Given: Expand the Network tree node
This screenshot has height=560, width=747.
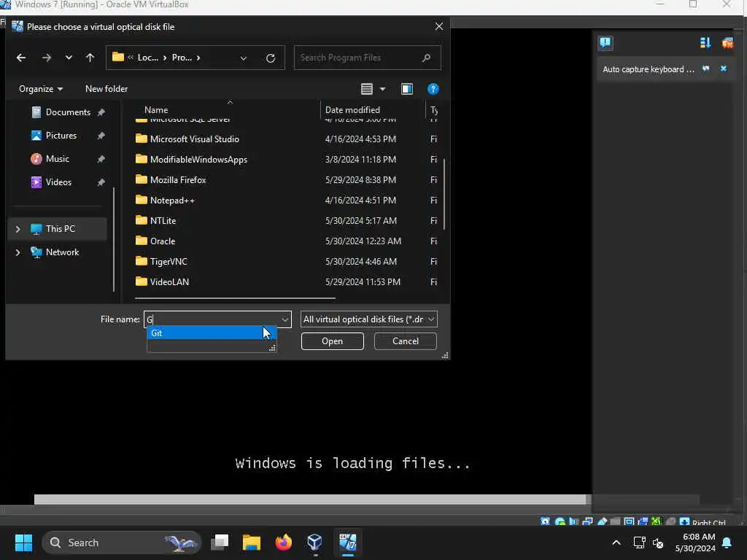Looking at the screenshot, I should [x=18, y=252].
